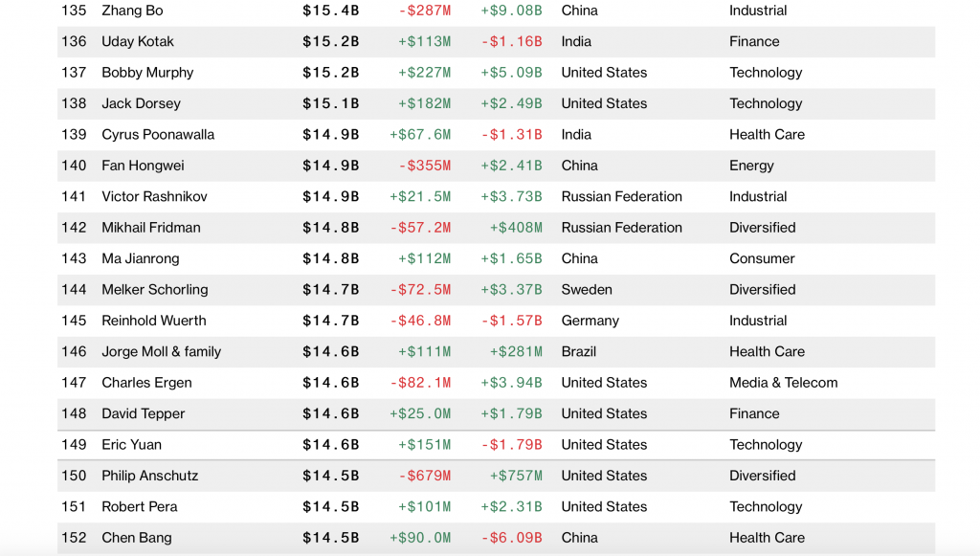Open Chen Bang's entry

(x=137, y=538)
